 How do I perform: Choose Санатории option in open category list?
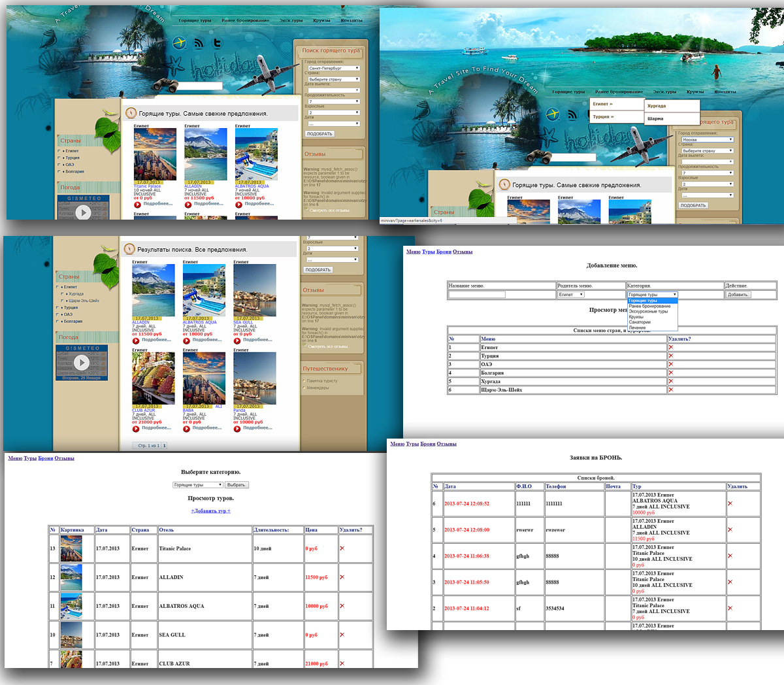640,322
